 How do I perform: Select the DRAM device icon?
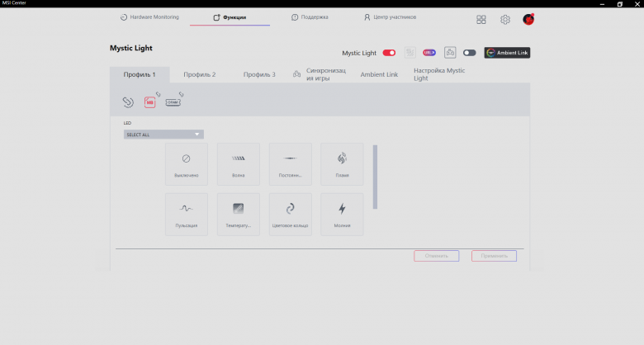(x=173, y=102)
